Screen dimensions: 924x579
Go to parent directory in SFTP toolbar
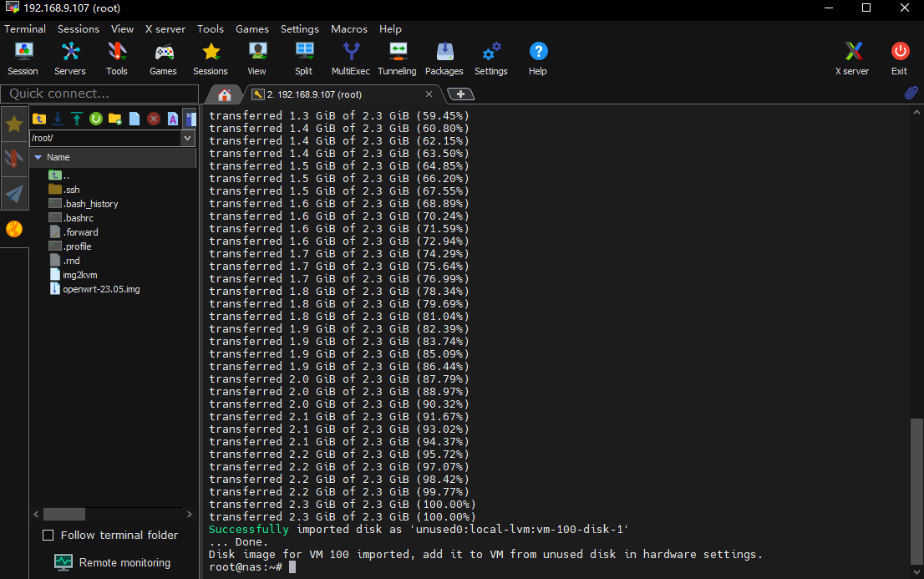pyautogui.click(x=39, y=119)
